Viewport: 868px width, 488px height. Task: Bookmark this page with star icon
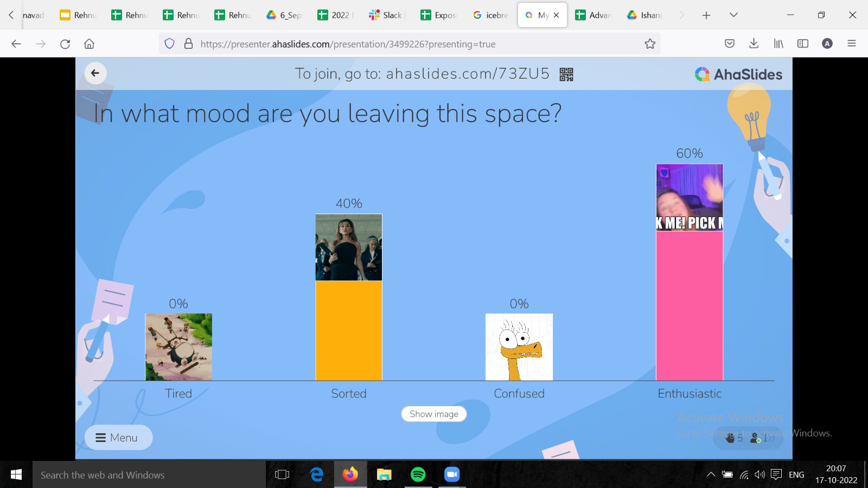pos(650,44)
